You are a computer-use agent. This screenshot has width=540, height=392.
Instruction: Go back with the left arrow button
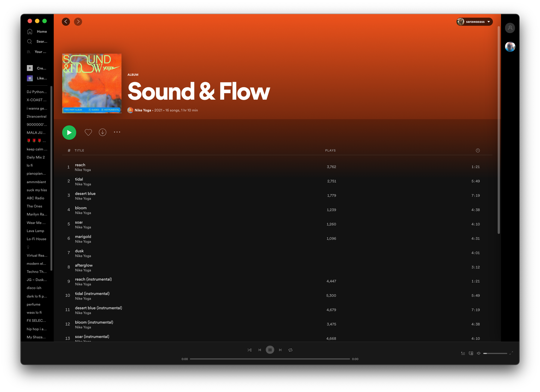pos(66,22)
